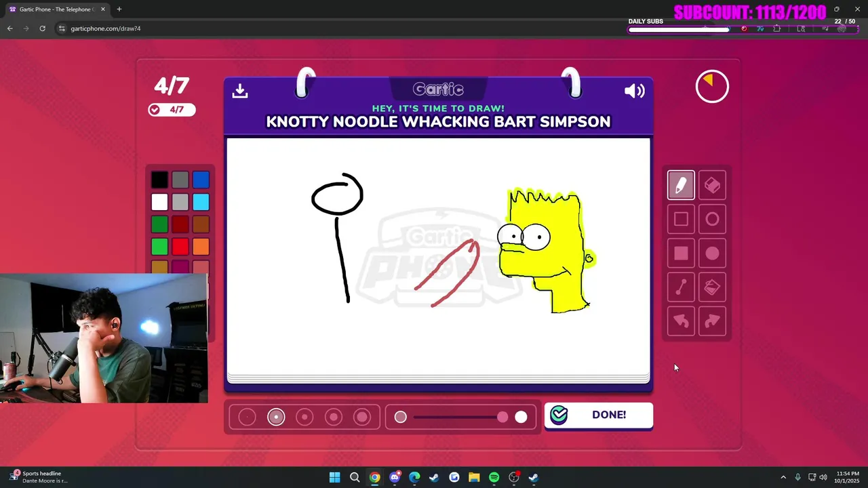View site information icon in address bar

pyautogui.click(x=62, y=28)
